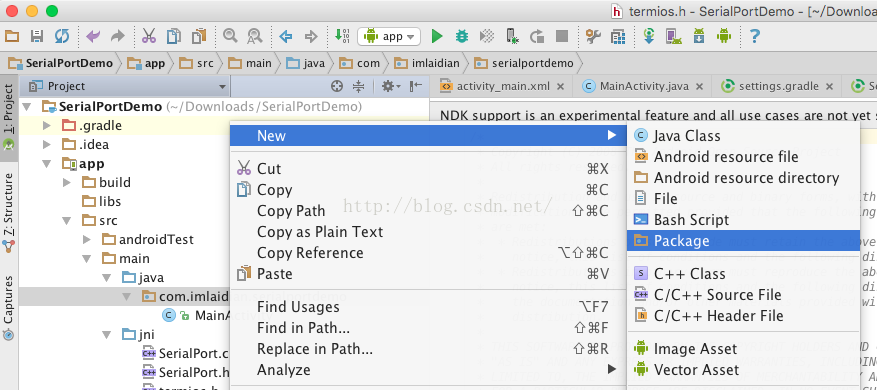Select Bash Script in the New submenu
Image resolution: width=877 pixels, height=390 pixels.
click(x=743, y=220)
